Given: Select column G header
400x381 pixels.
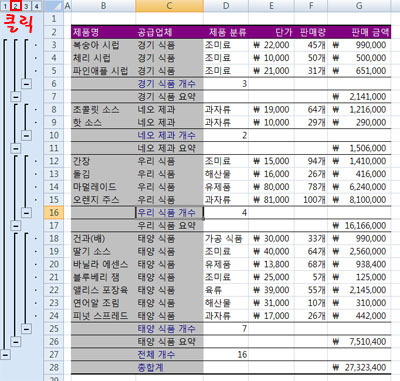Looking at the screenshot, I should pos(359,6).
